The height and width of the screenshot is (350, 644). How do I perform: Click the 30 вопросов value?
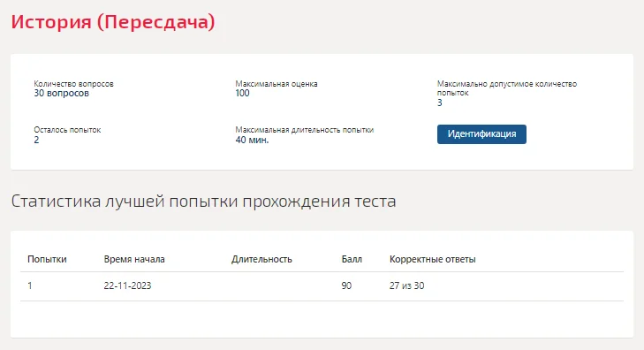coord(61,94)
